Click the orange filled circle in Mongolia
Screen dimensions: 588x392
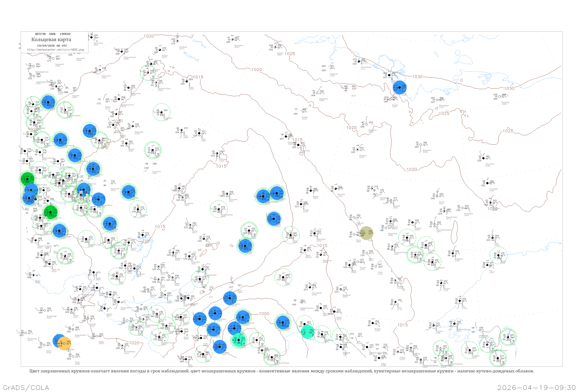[64, 344]
